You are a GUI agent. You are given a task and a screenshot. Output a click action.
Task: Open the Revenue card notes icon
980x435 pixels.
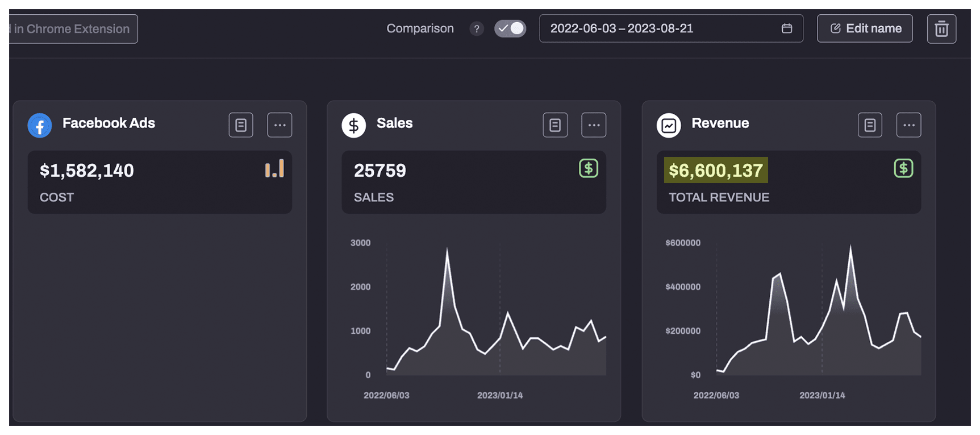pos(870,125)
